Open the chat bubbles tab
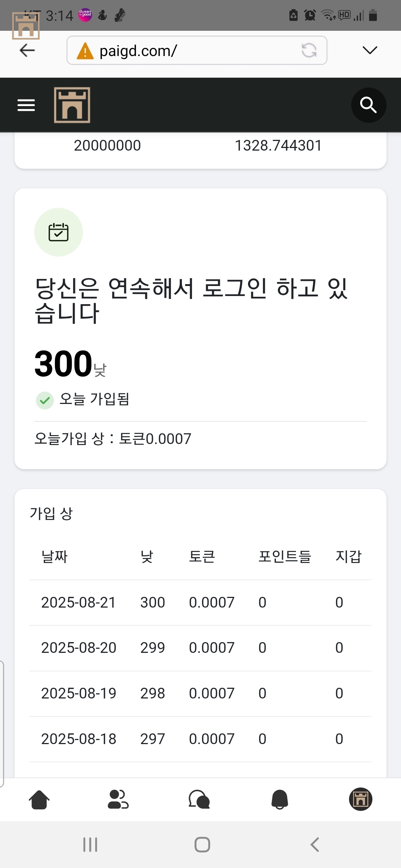 (x=199, y=799)
